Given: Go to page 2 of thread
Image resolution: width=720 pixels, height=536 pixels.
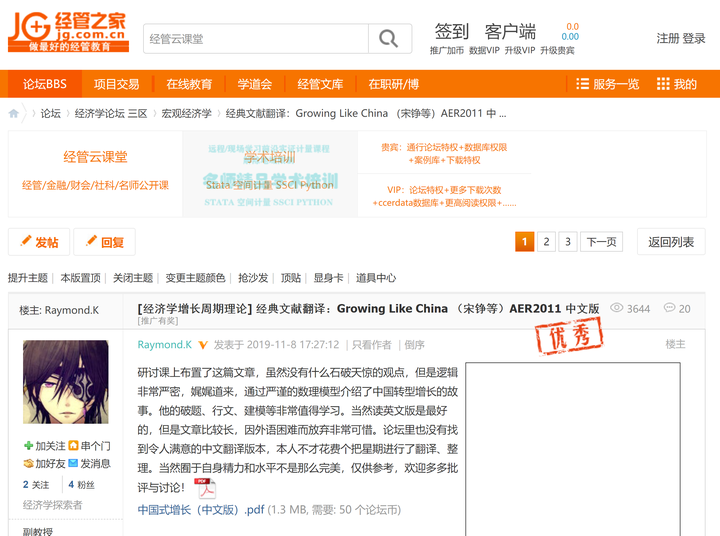Looking at the screenshot, I should coord(546,242).
